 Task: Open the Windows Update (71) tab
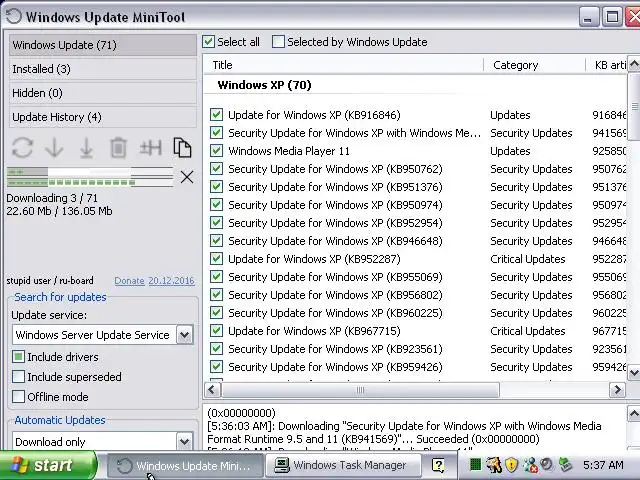pos(102,45)
